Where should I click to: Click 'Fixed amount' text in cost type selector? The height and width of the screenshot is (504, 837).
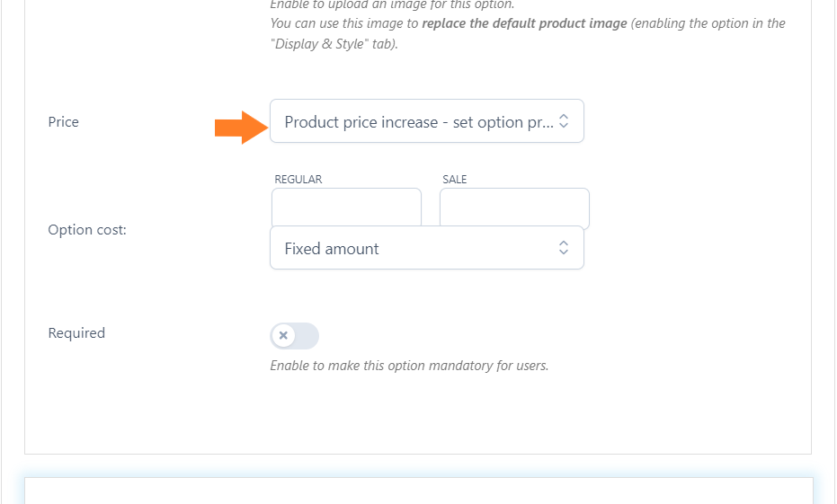point(332,249)
